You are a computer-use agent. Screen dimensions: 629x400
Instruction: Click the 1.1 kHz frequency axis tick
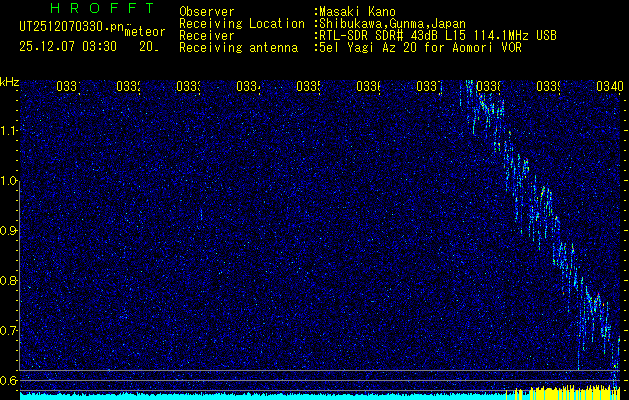click(x=9, y=131)
